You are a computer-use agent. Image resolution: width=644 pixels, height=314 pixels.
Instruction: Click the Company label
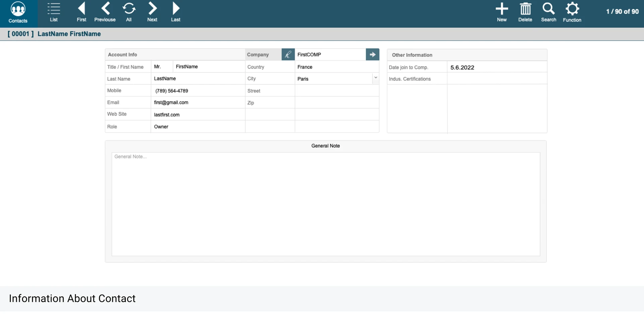tap(258, 54)
